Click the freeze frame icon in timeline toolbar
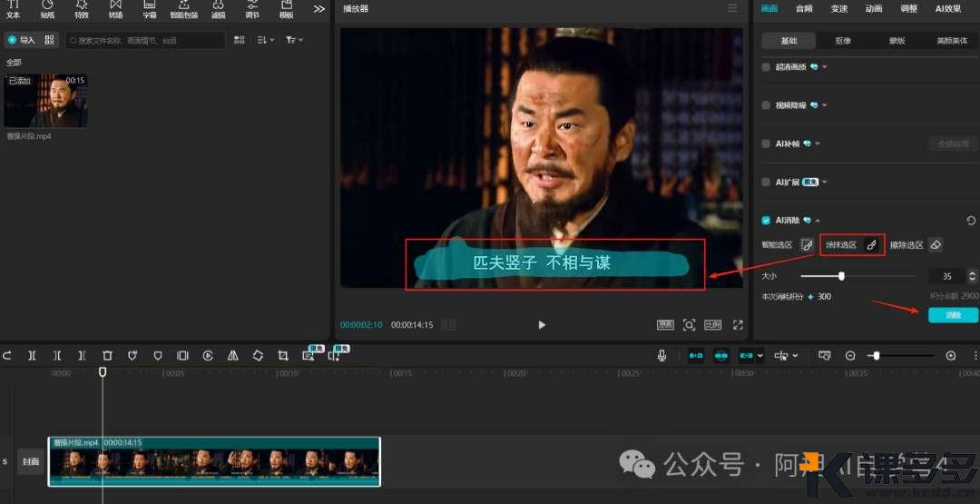Viewport: 980px width, 504px height. tap(182, 356)
